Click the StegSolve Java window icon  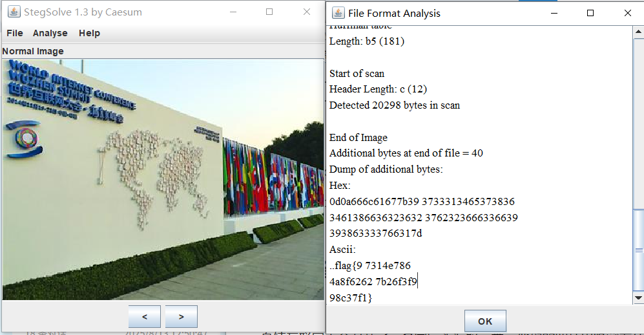pos(14,12)
